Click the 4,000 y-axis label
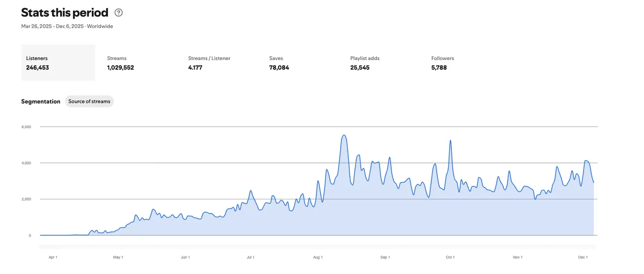Screen dimensions: 644x274 click(x=27, y=163)
